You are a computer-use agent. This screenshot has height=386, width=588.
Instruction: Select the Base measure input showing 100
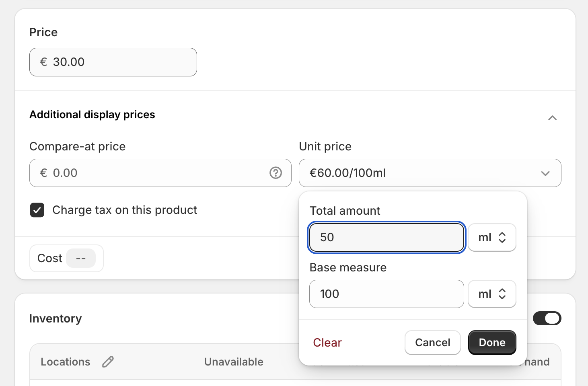pos(386,294)
